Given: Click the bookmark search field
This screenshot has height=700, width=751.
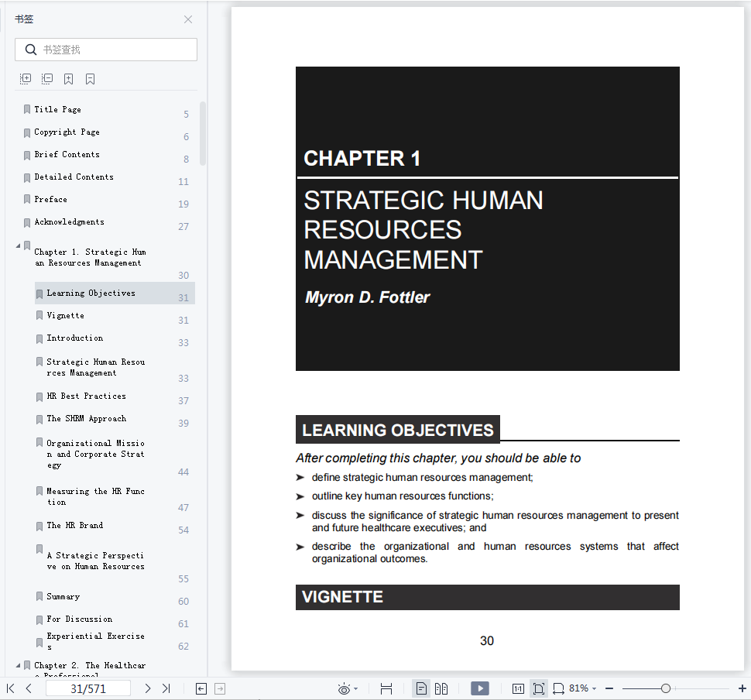Looking at the screenshot, I should 106,50.
